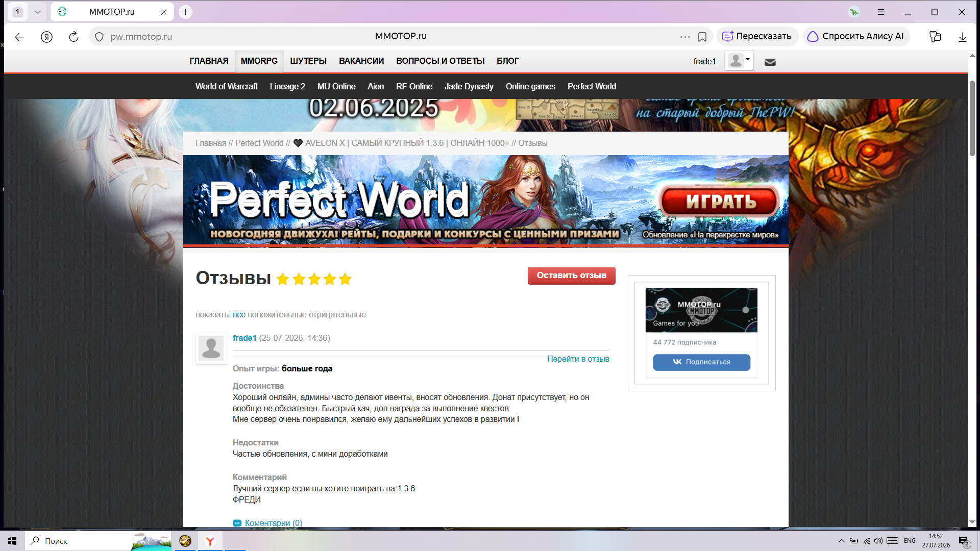The height and width of the screenshot is (551, 980).
Task: Expand the tab list chevron
Action: tap(37, 12)
